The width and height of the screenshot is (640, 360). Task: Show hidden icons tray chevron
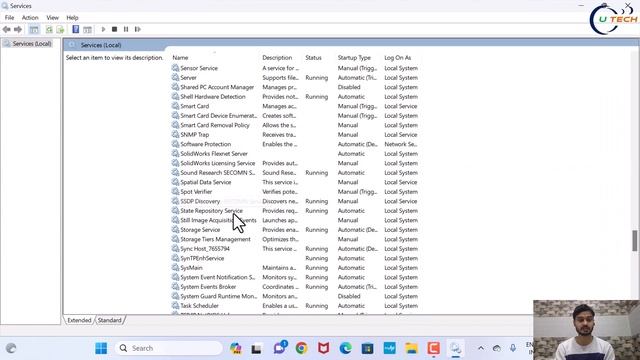coord(481,348)
